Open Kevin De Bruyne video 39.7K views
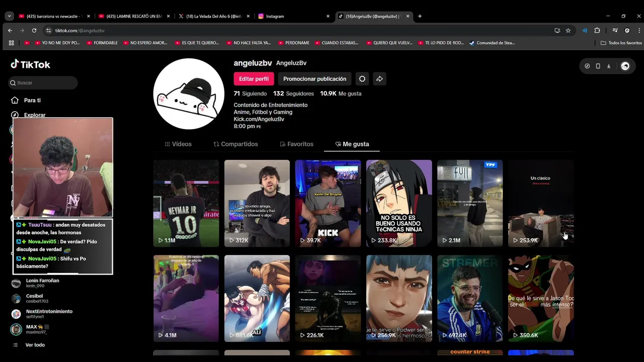Screen dimensions: 644x362 pyautogui.click(x=328, y=203)
